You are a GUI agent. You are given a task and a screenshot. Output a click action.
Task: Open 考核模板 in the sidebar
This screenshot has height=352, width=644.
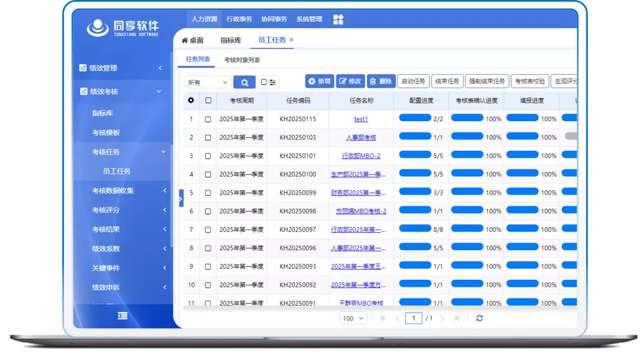(106, 132)
